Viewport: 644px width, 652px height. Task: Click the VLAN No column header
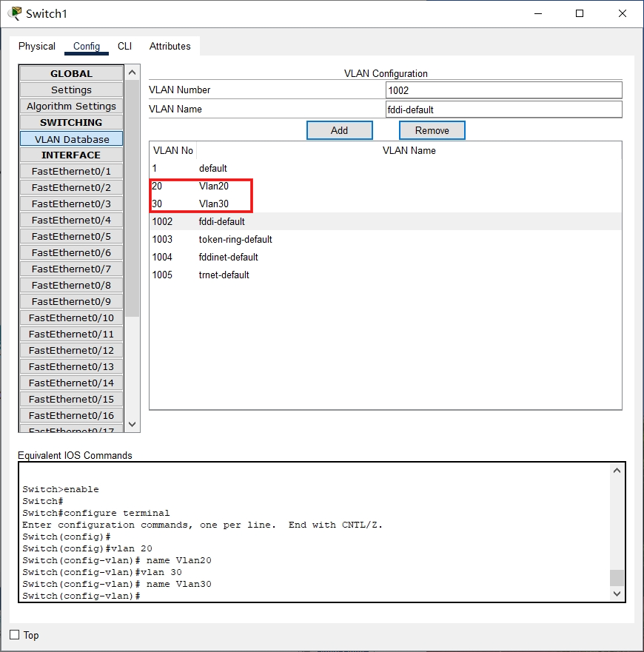(172, 150)
